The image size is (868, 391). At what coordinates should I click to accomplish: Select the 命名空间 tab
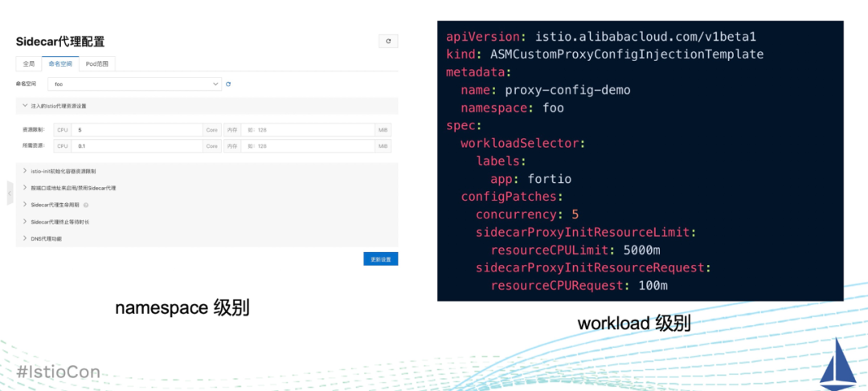tap(60, 64)
